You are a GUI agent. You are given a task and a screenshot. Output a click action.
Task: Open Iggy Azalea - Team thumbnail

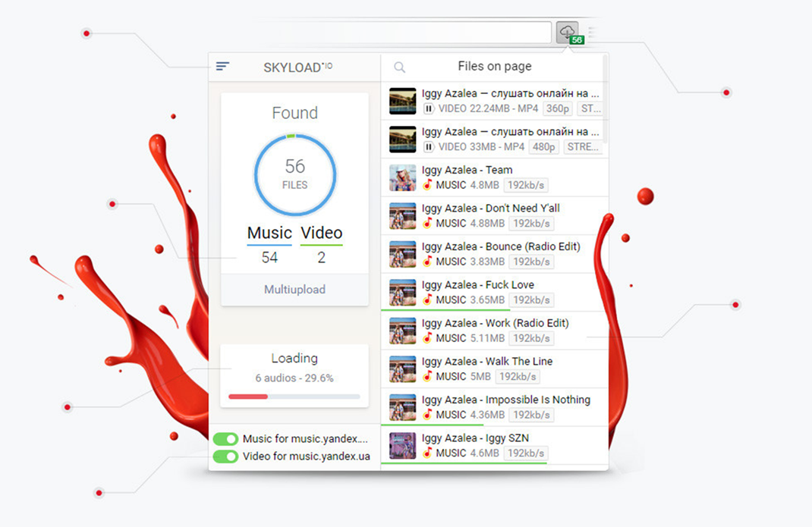[x=402, y=177]
